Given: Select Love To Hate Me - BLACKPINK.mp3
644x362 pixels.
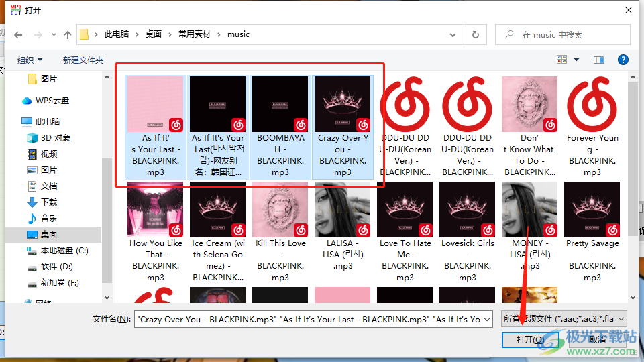Looking at the screenshot, I should coord(405,233).
